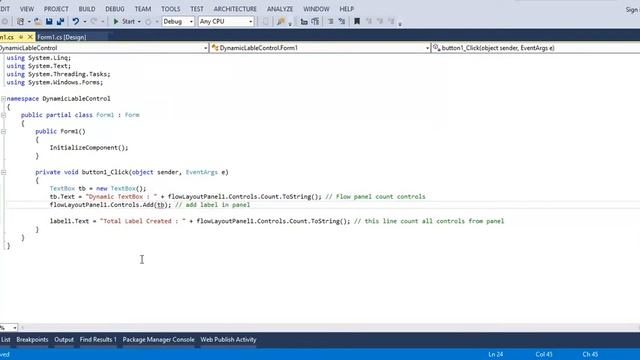Open the TEST menu
The height and width of the screenshot is (360, 640).
pyautogui.click(x=197, y=9)
